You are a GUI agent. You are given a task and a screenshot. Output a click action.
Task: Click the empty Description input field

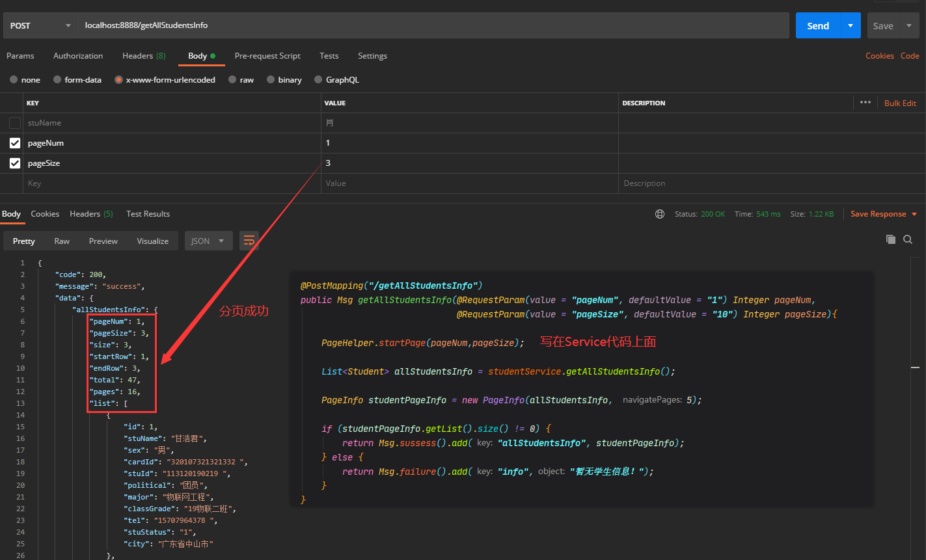coord(772,183)
